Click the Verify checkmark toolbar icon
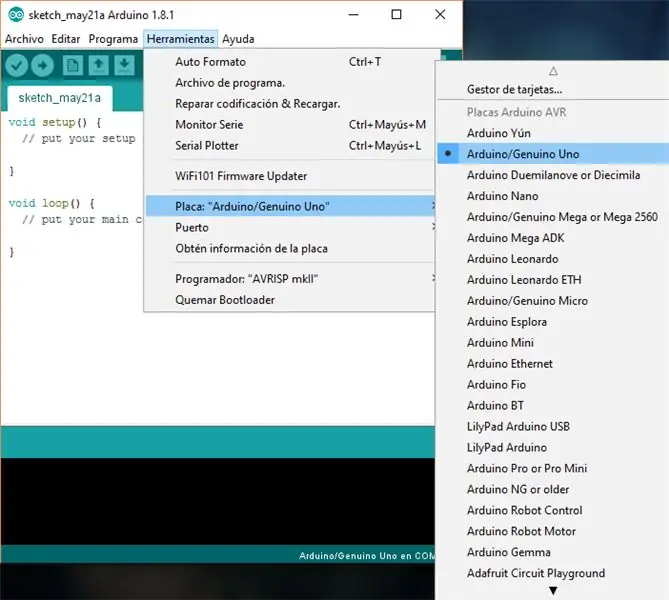669x600 pixels. coord(17,66)
